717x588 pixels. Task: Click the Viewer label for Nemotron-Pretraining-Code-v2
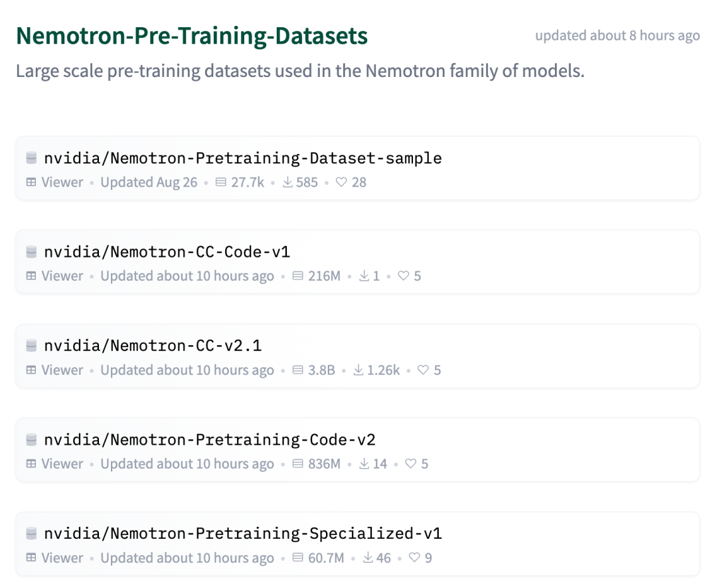click(x=62, y=464)
